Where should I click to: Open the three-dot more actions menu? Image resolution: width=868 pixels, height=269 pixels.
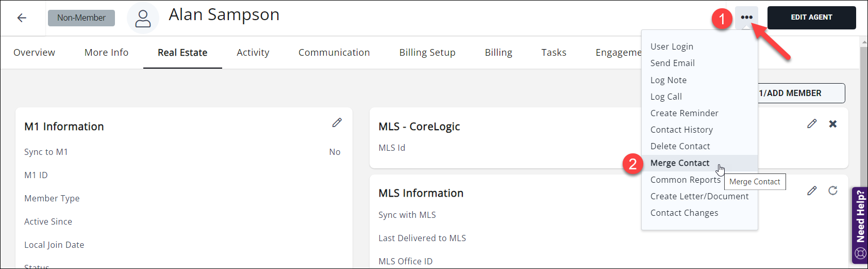(746, 18)
